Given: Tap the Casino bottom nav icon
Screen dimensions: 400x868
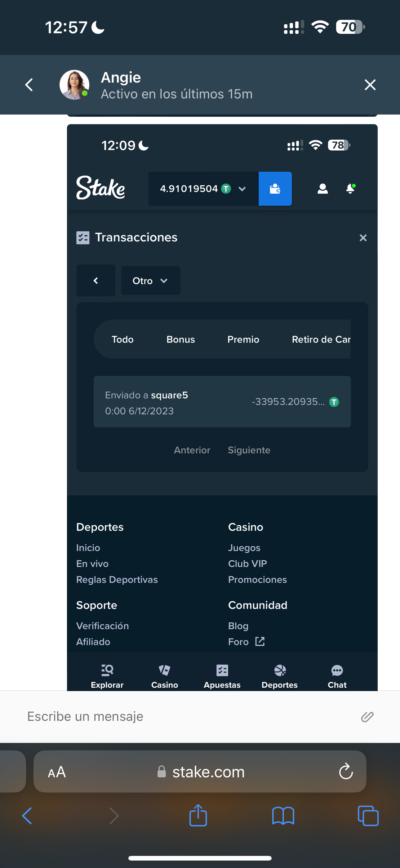Looking at the screenshot, I should 165,676.
